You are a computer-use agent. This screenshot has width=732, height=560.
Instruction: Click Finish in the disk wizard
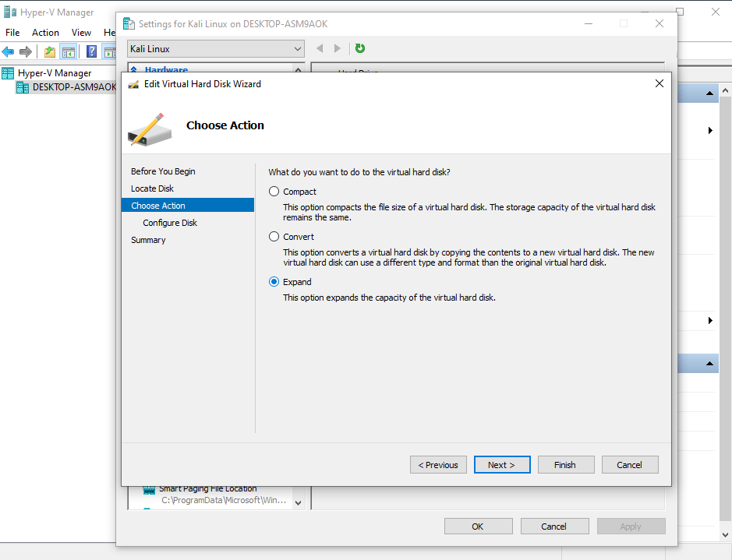pyautogui.click(x=566, y=465)
